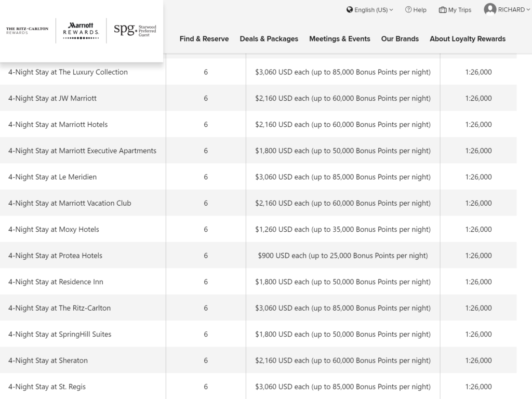532x399 pixels.
Task: Select The Ritz-Carlton Rewards logo
Action: click(27, 30)
